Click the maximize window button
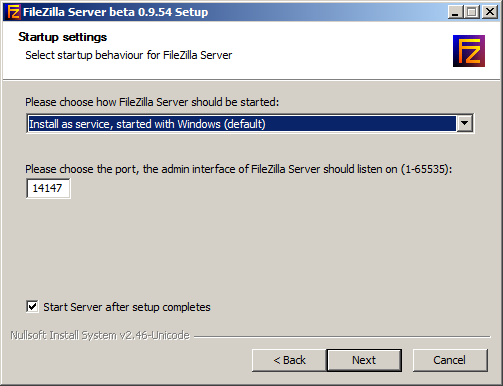This screenshot has width=503, height=386. [472, 12]
